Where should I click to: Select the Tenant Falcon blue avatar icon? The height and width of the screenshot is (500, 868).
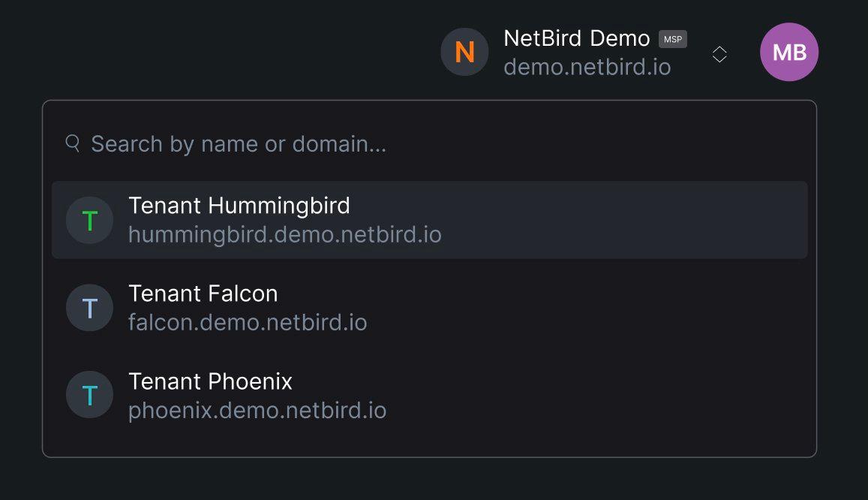[89, 308]
